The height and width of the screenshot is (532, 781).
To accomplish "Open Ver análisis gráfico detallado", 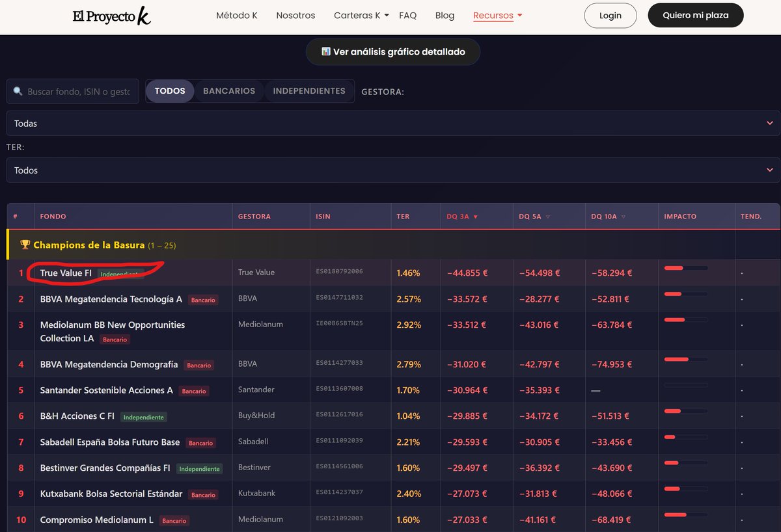I will pos(393,51).
